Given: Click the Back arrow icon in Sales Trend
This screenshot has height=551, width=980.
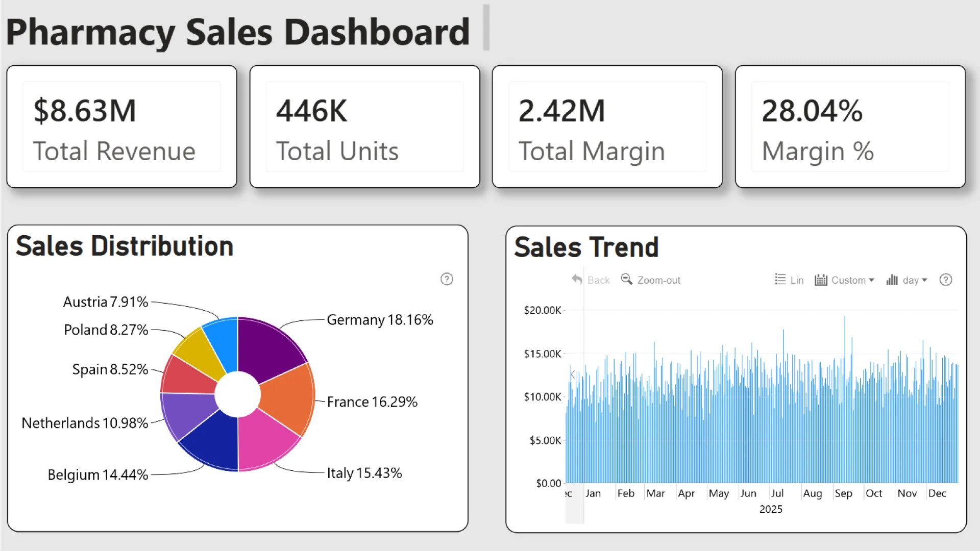Looking at the screenshot, I should tap(577, 280).
